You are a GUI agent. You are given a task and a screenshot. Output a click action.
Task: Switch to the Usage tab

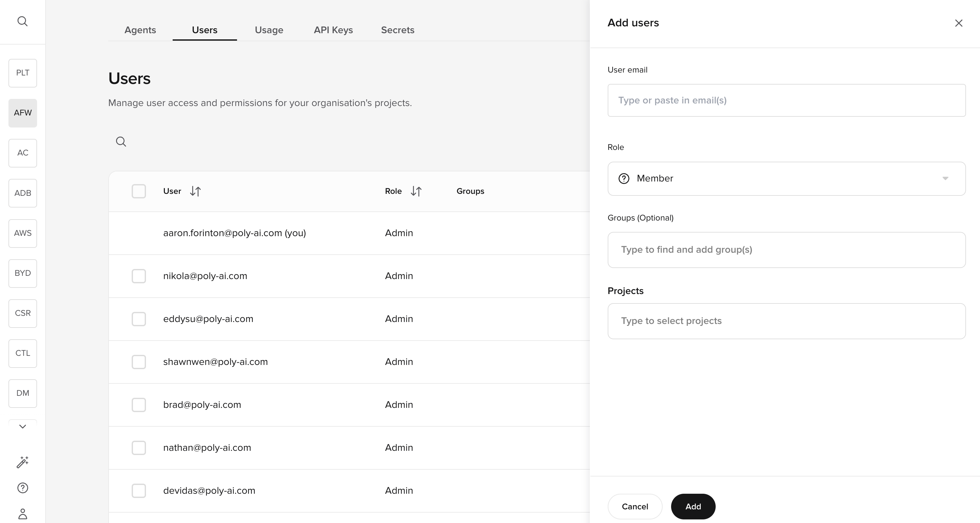point(269,30)
